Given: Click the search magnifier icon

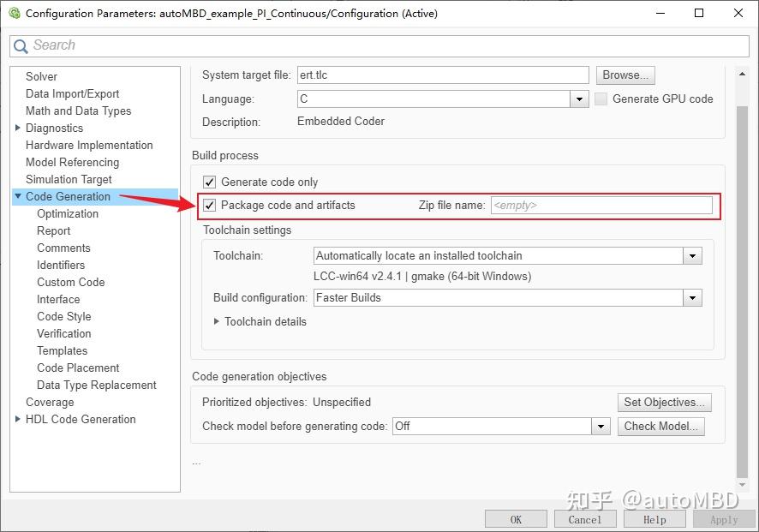Looking at the screenshot, I should pyautogui.click(x=21, y=46).
